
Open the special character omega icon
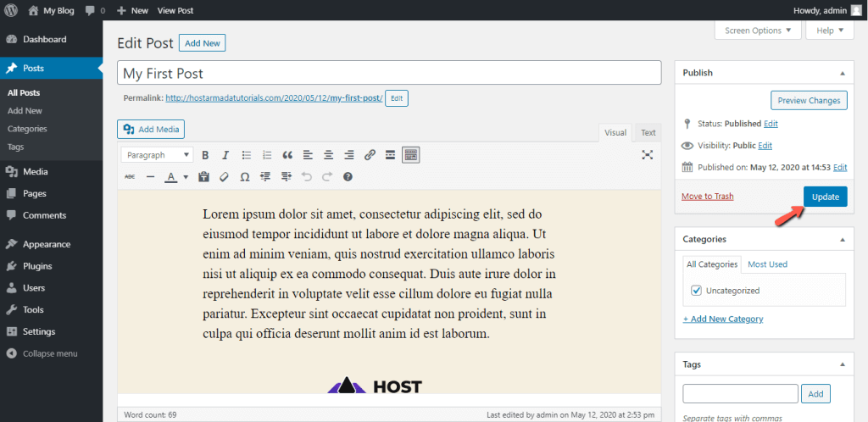pos(245,177)
